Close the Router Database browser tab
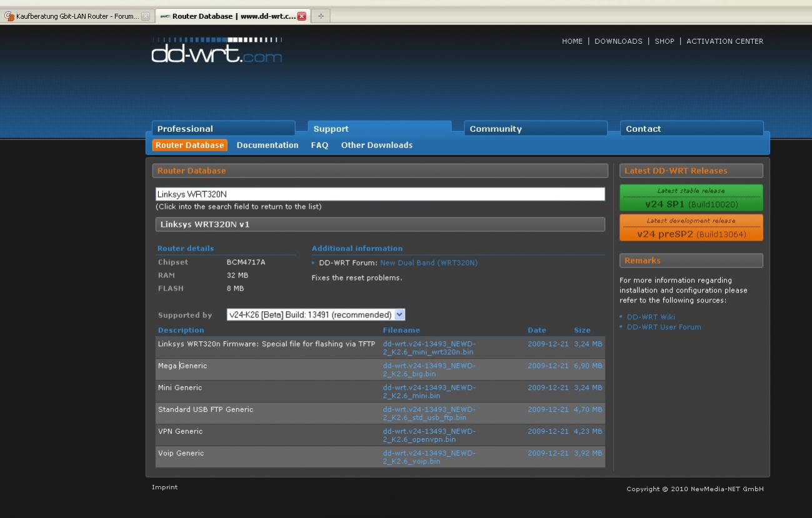The width and height of the screenshot is (812, 518). tap(302, 16)
